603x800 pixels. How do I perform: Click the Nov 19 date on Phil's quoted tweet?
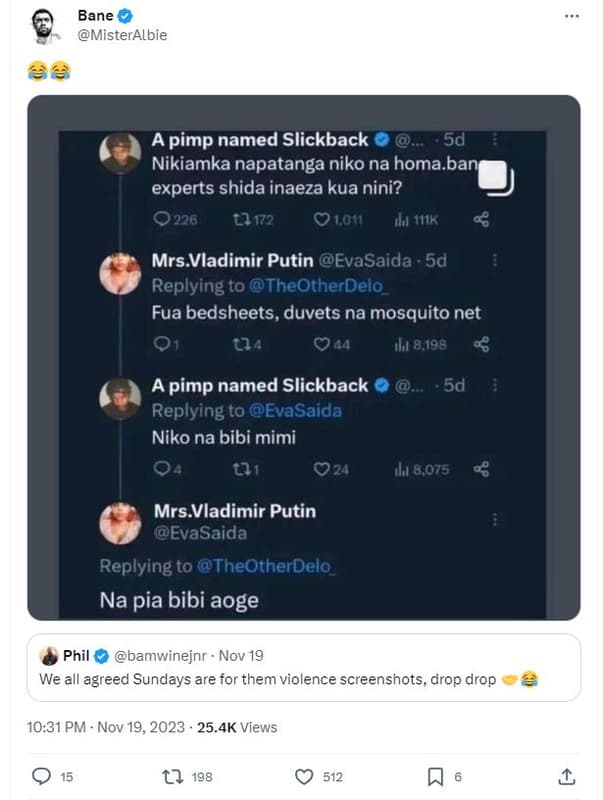point(230,657)
